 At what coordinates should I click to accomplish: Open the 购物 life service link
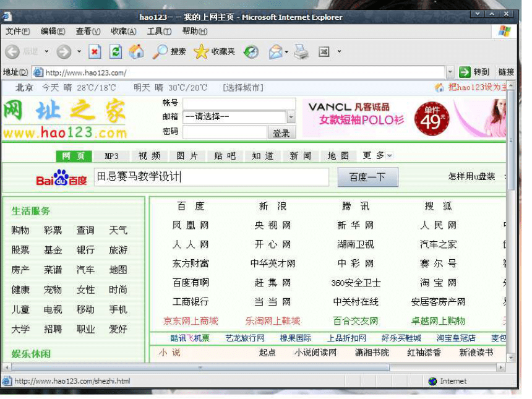pos(20,230)
